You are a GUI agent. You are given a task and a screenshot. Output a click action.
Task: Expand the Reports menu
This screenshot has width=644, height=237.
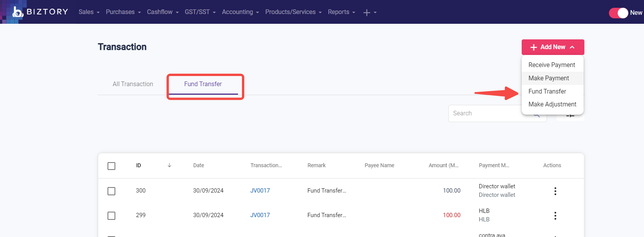[342, 12]
